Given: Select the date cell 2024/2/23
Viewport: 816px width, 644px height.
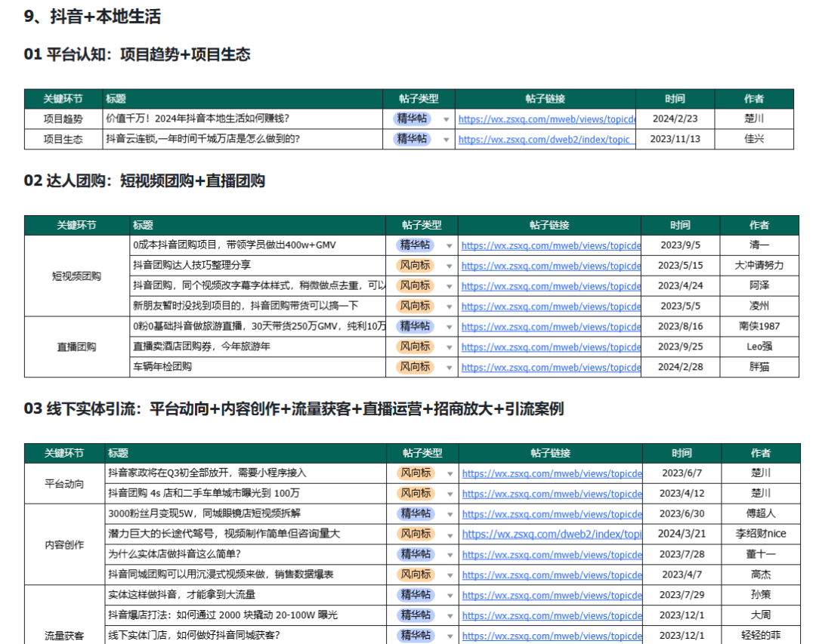Looking at the screenshot, I should point(675,119).
